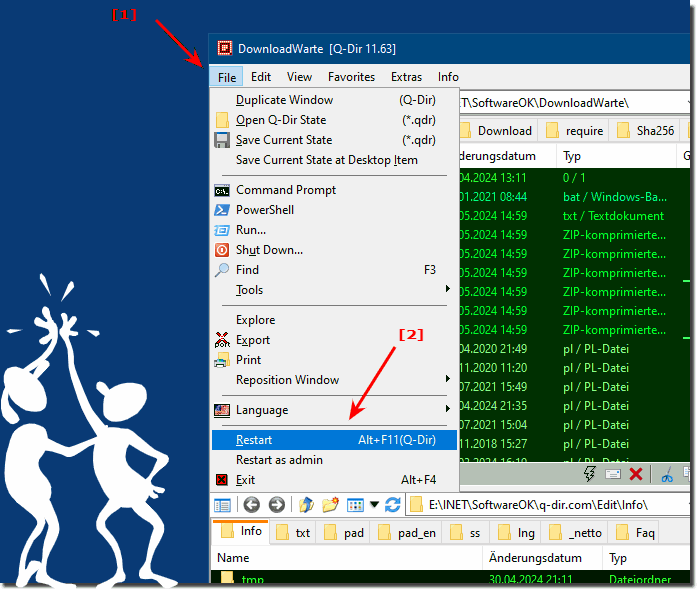
Task: Click the new folder icon
Action: 330,505
